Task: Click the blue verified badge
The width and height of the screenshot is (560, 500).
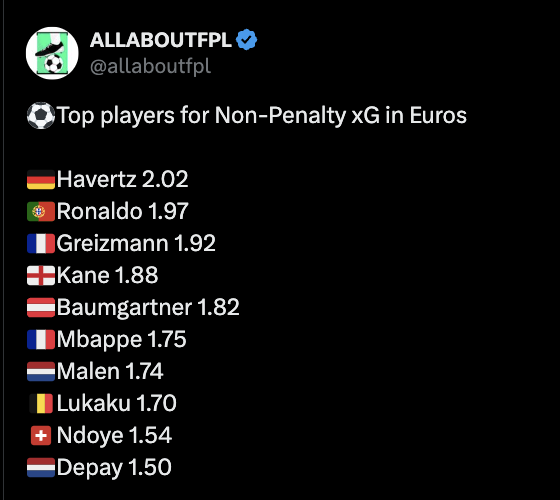Action: click(246, 40)
